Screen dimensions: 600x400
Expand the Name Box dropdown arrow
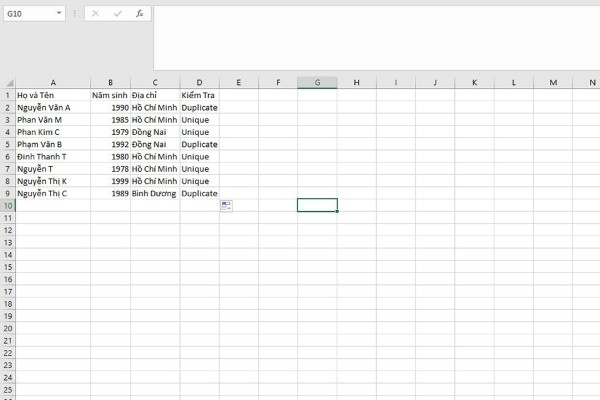(60, 14)
